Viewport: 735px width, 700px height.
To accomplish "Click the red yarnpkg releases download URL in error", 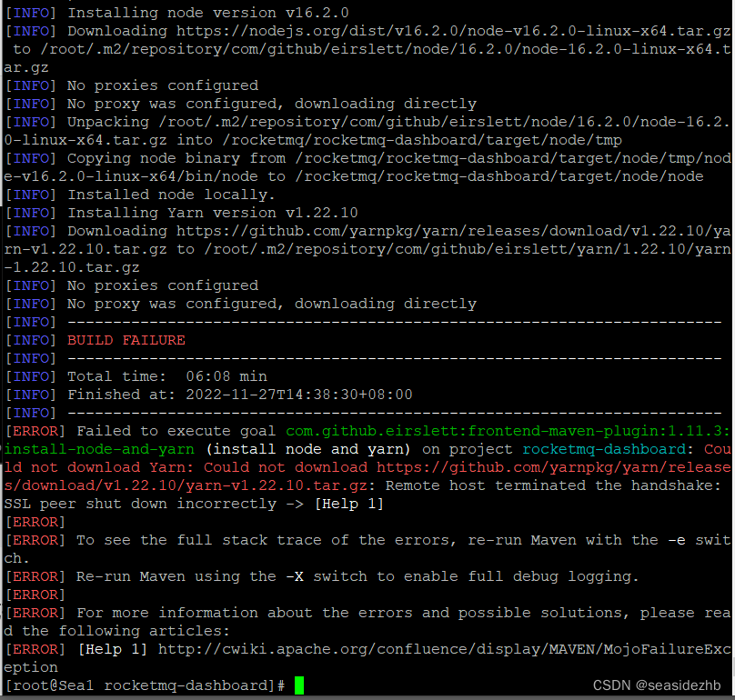I will [367, 476].
